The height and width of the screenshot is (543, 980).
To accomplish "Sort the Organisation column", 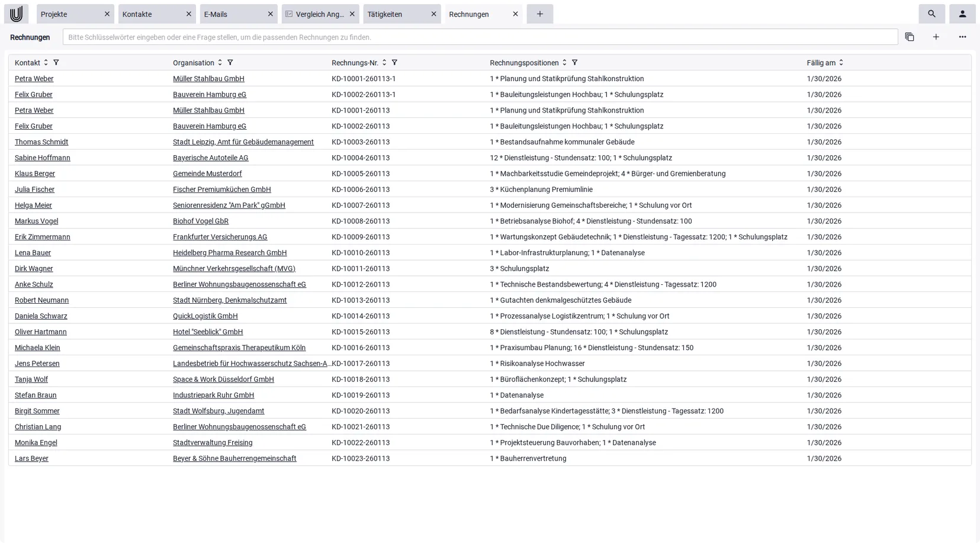I will (220, 62).
